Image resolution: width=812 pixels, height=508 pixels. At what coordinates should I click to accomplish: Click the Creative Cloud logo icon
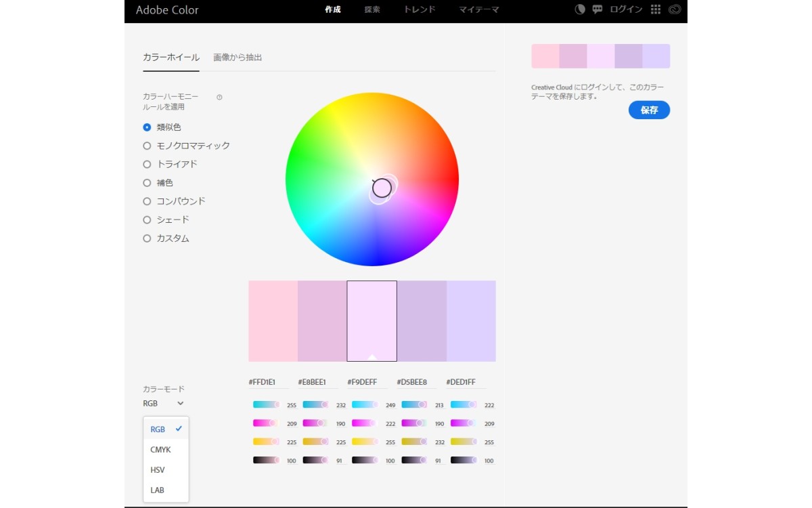(674, 9)
